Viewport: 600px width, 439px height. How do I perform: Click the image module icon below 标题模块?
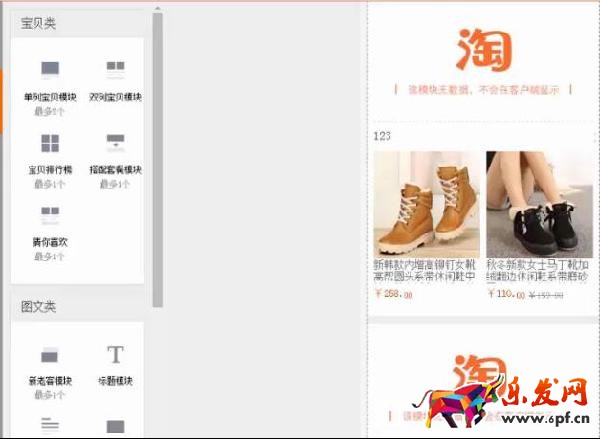pos(115,426)
